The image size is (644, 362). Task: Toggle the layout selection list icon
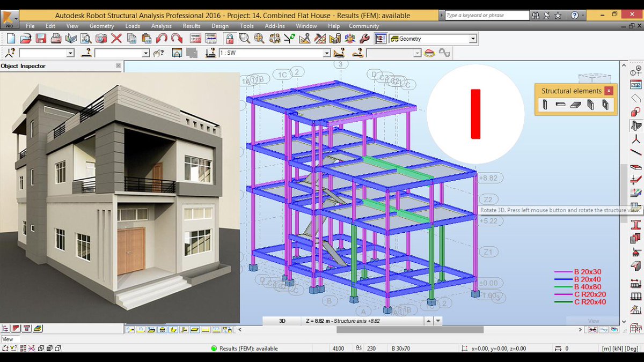click(381, 39)
